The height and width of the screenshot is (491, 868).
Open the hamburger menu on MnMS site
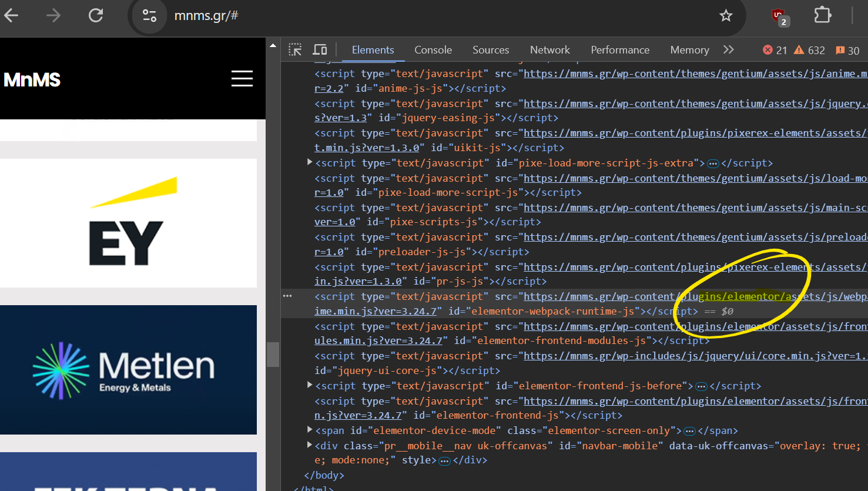[242, 78]
